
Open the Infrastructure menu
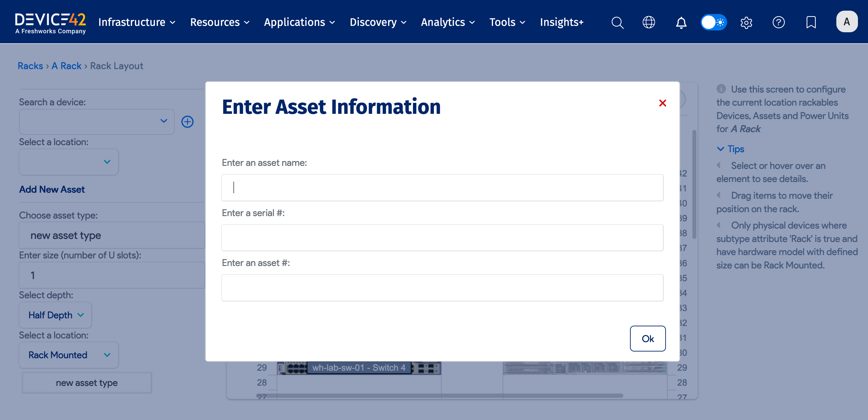pos(136,22)
